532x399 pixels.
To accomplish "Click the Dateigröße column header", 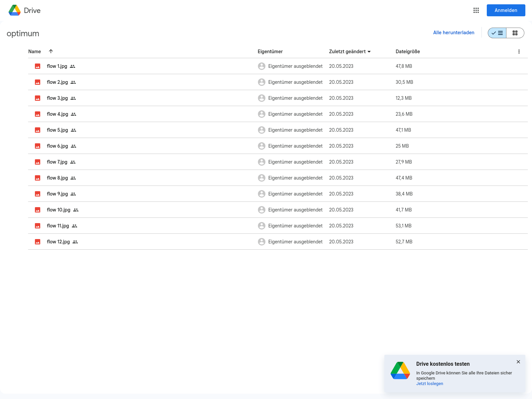I will coord(408,52).
